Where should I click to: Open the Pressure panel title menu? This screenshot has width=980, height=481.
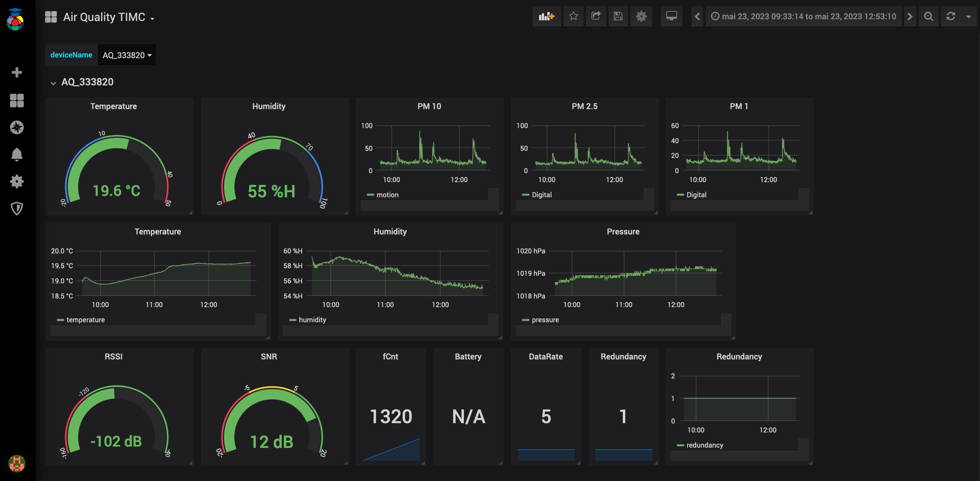pyautogui.click(x=623, y=232)
